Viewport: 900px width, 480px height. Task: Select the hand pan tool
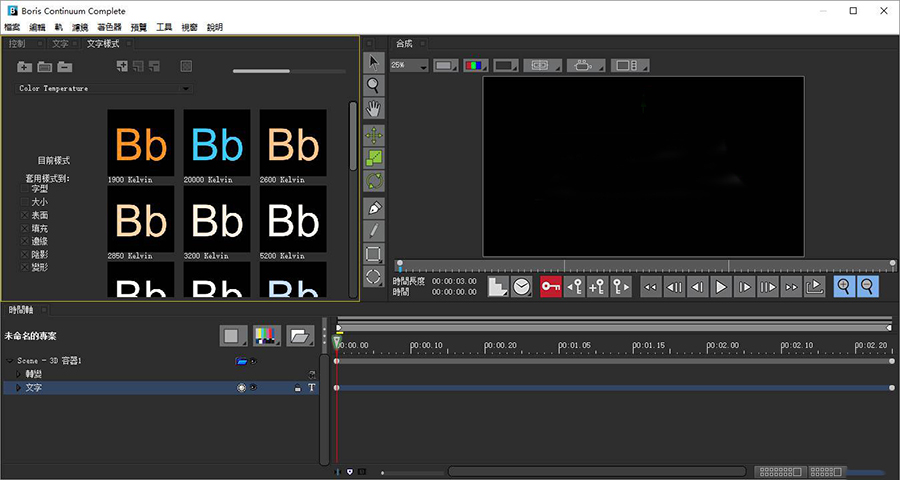374,110
